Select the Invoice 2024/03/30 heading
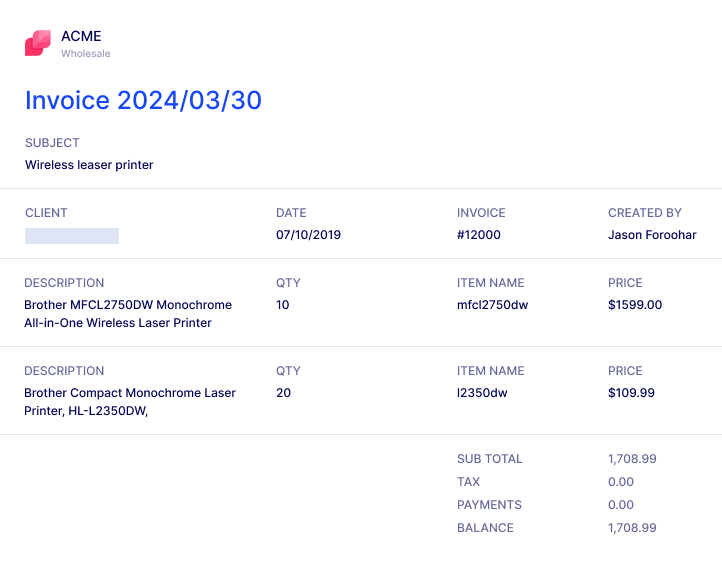The image size is (722, 562). coord(143,100)
